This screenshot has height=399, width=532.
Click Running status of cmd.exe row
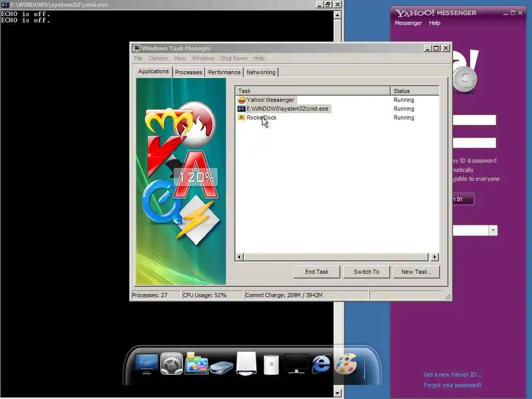click(404, 109)
